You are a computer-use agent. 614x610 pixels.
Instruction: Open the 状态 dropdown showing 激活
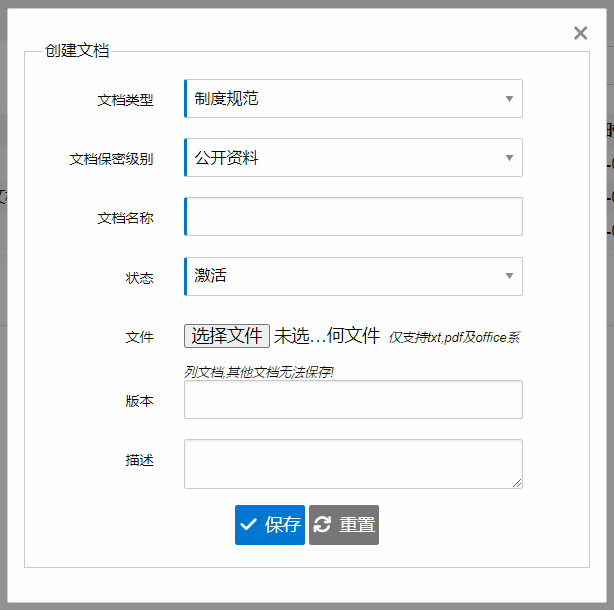click(353, 276)
